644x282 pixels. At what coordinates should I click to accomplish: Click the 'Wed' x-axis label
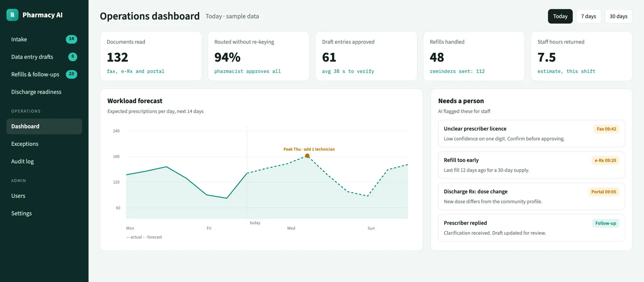click(291, 228)
